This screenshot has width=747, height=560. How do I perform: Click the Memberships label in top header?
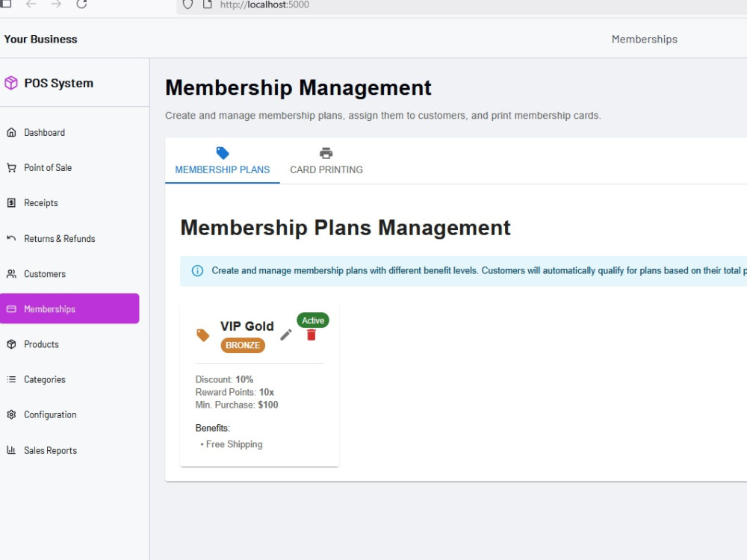point(644,39)
